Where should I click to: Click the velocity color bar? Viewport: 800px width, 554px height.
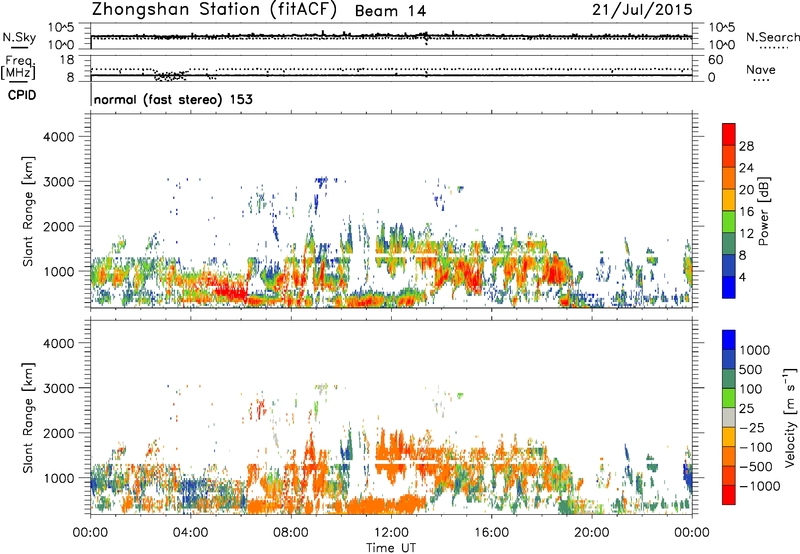pos(729,417)
